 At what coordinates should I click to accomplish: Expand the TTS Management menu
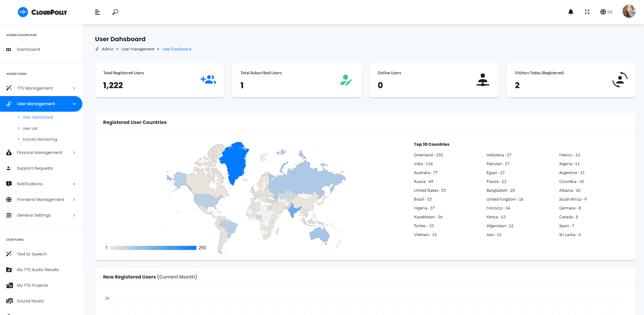41,88
